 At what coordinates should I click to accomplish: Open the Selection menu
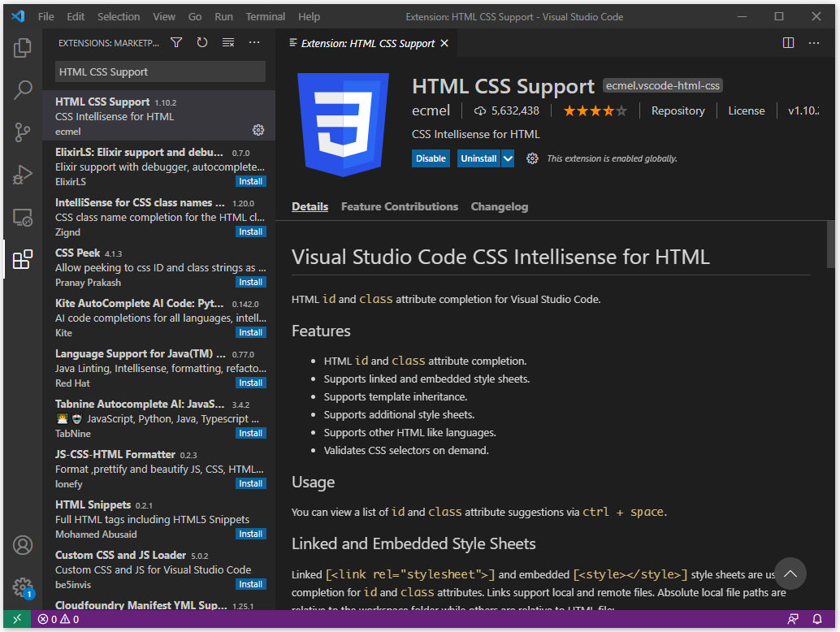coord(119,16)
